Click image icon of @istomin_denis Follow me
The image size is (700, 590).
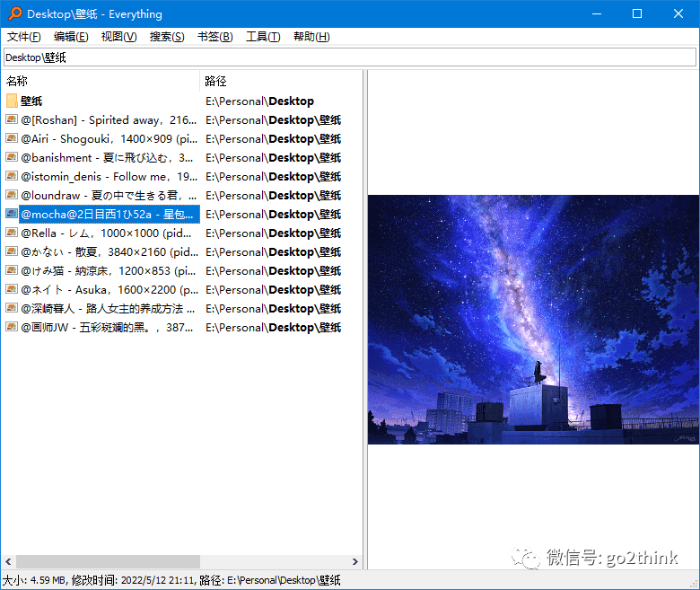12,176
